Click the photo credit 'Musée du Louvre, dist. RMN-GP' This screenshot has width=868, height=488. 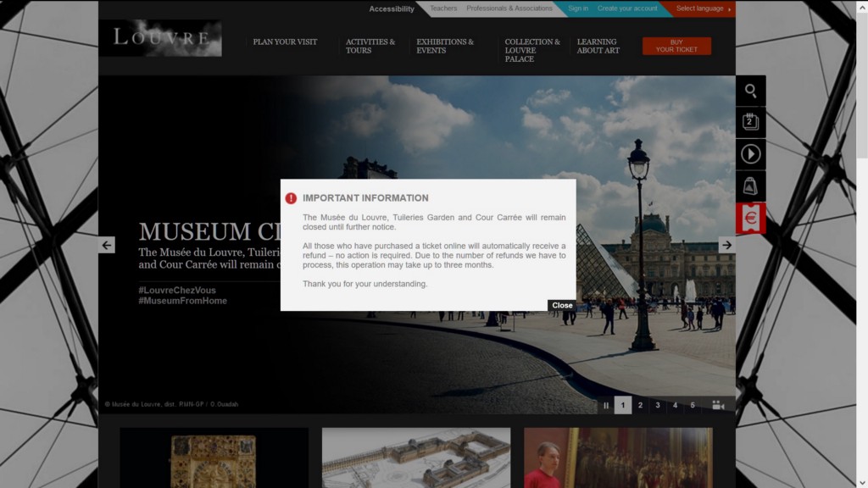pyautogui.click(x=158, y=404)
